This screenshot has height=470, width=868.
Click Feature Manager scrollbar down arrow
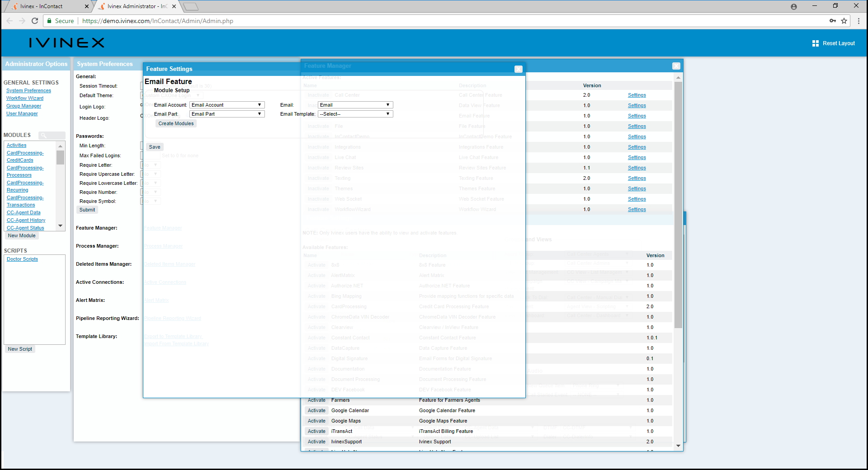678,446
